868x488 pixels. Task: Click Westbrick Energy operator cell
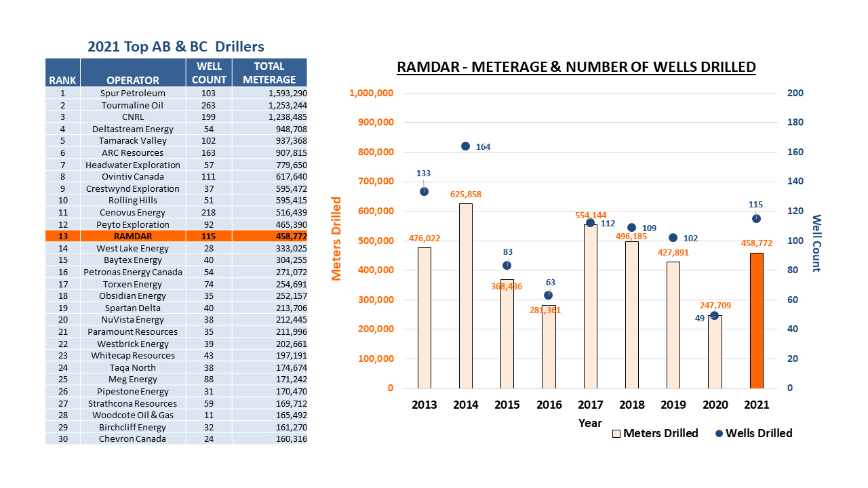(x=133, y=344)
